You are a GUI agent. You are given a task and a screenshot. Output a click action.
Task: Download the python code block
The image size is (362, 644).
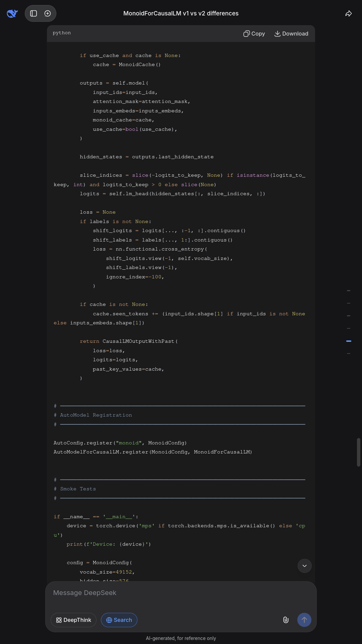(291, 34)
